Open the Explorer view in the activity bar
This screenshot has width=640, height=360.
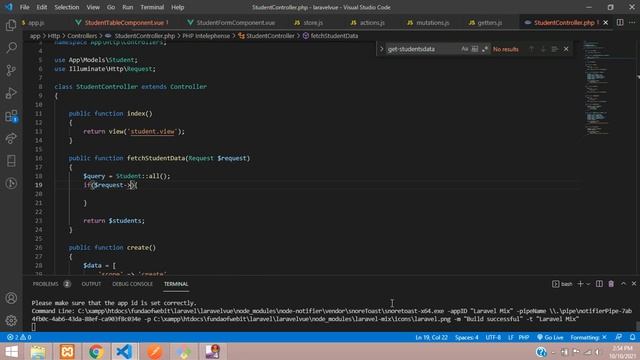tap(11, 25)
